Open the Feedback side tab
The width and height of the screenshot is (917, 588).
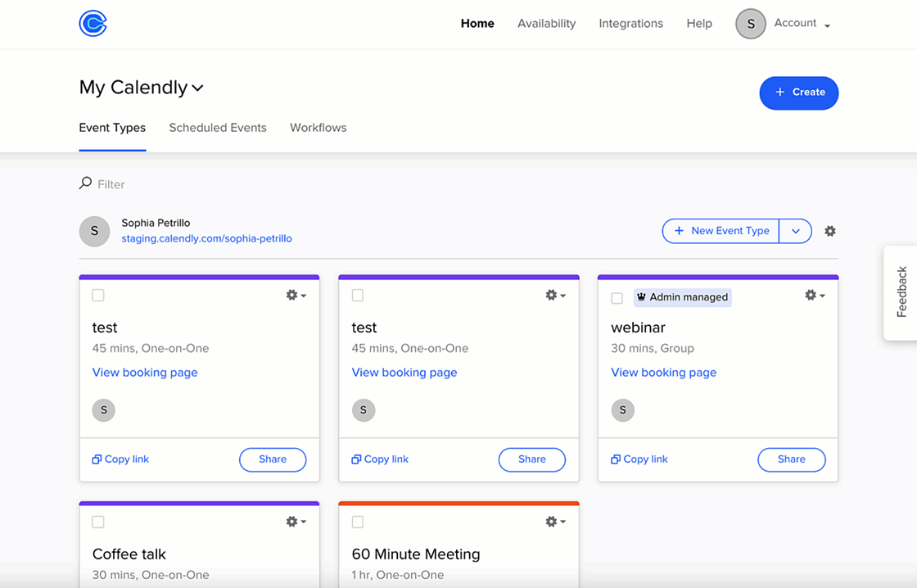[x=901, y=292]
